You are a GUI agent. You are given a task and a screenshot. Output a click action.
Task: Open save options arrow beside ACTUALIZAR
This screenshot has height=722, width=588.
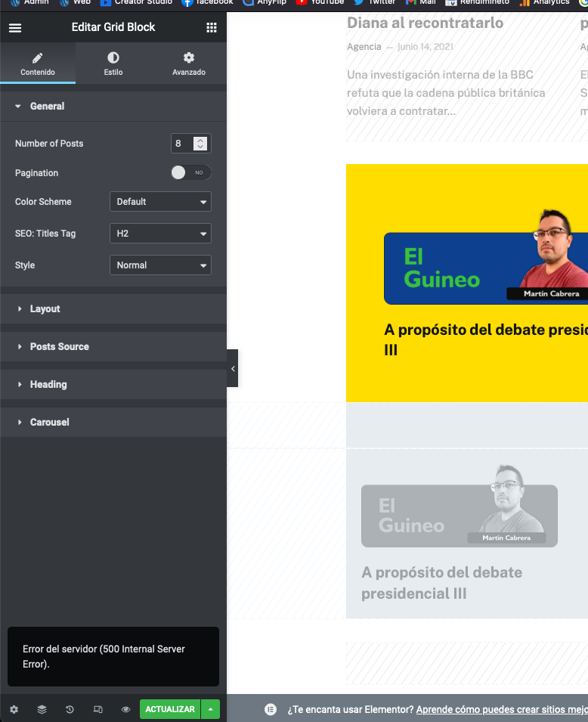(x=211, y=709)
